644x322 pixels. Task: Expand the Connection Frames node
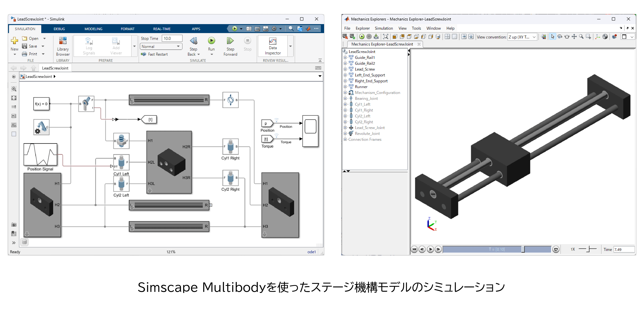[345, 140]
